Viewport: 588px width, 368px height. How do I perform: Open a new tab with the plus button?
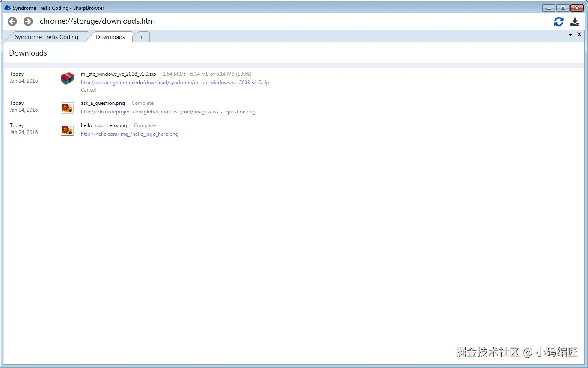tap(142, 37)
